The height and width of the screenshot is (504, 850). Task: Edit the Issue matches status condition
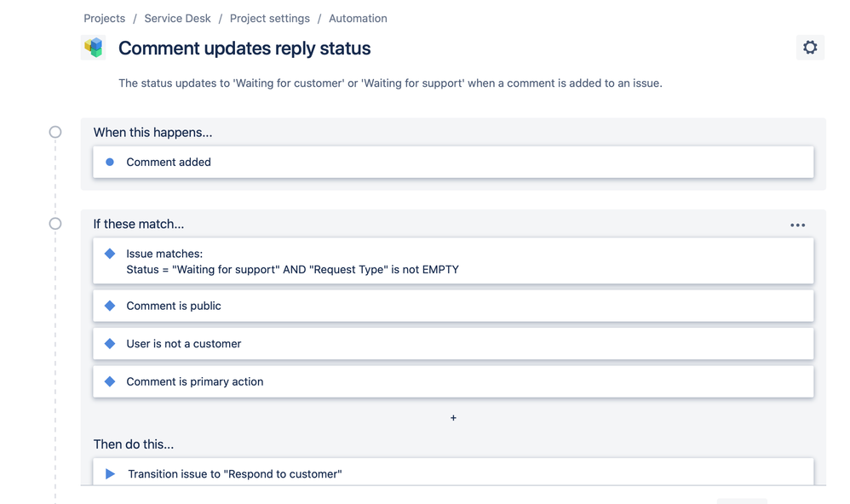tap(453, 261)
